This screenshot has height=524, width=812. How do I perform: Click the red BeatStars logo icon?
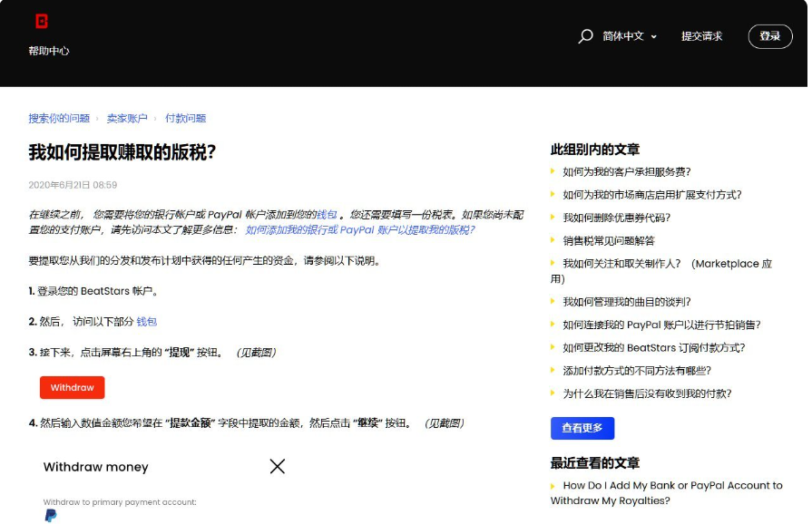point(42,21)
